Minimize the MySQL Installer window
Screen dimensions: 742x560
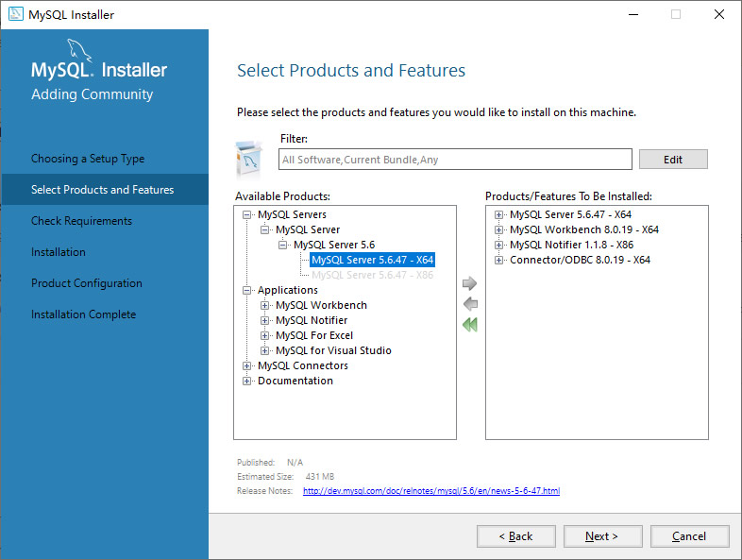(633, 14)
